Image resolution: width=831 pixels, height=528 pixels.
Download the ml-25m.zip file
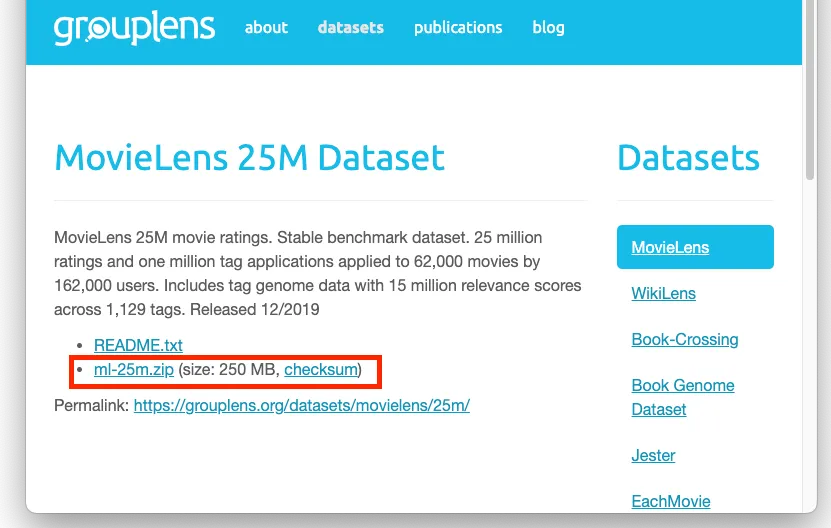coord(134,369)
